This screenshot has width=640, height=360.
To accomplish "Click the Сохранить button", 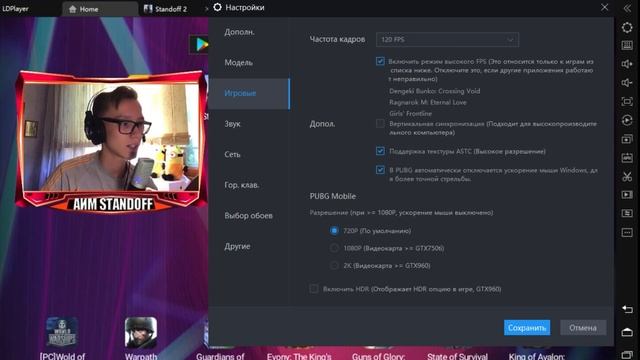I will (x=527, y=327).
